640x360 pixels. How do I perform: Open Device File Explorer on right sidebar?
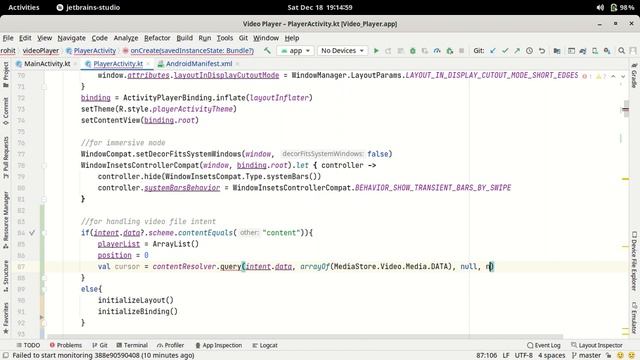click(x=634, y=261)
